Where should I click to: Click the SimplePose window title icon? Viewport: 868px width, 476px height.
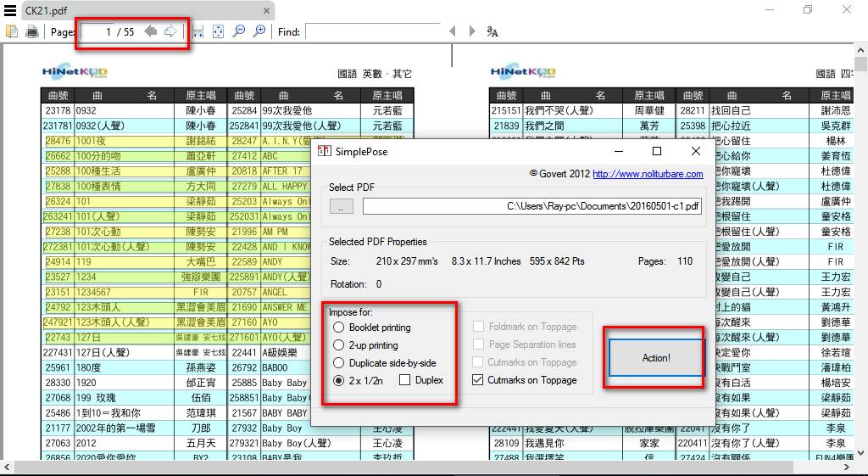pos(325,151)
